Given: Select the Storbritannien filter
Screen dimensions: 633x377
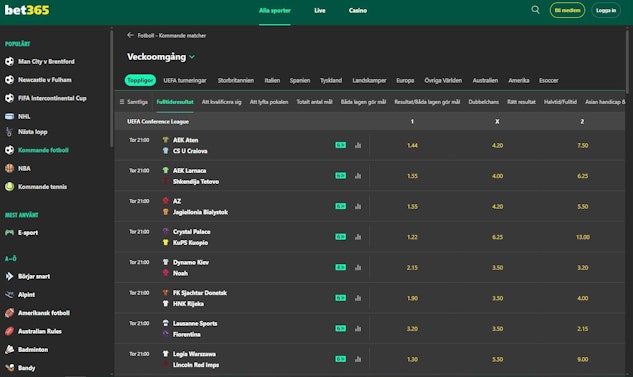Looking at the screenshot, I should (236, 80).
